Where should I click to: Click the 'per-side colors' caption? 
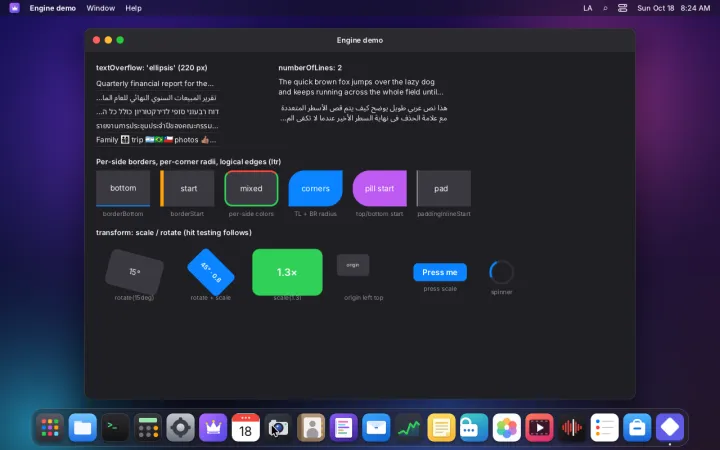[x=251, y=214]
